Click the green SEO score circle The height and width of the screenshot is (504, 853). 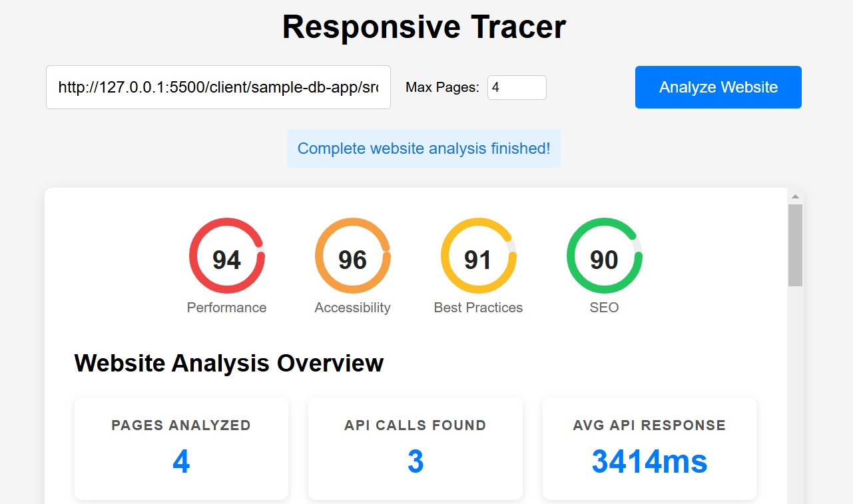pos(604,256)
